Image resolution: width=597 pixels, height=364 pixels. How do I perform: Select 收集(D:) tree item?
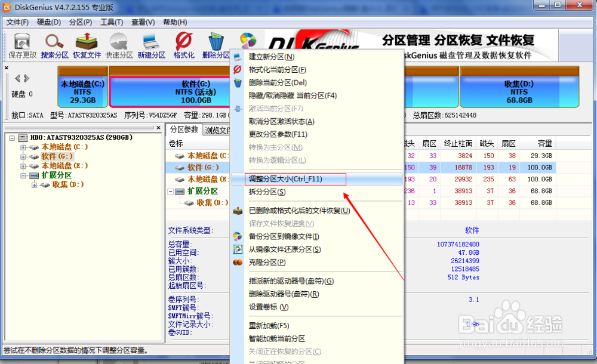pyautogui.click(x=68, y=184)
